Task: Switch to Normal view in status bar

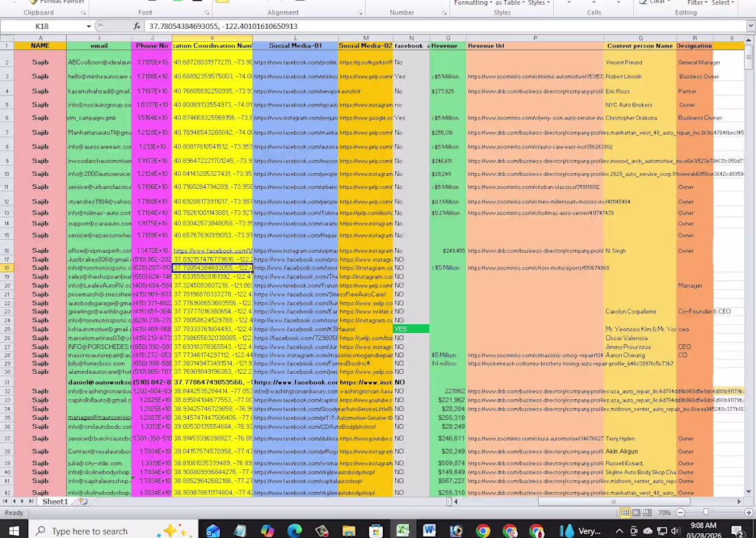Action: 625,513
